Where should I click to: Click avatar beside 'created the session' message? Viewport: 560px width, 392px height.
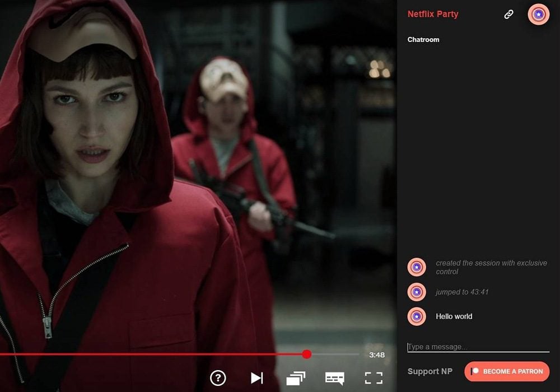tap(417, 267)
